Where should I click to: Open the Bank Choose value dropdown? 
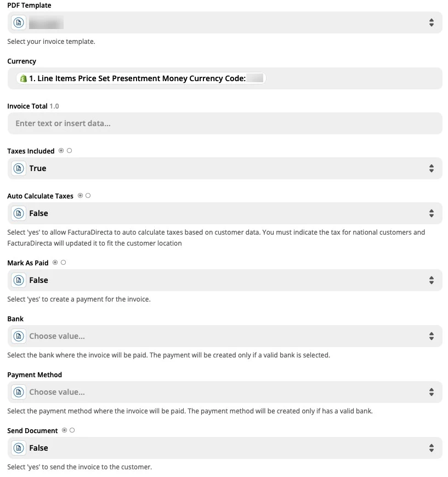click(x=431, y=336)
